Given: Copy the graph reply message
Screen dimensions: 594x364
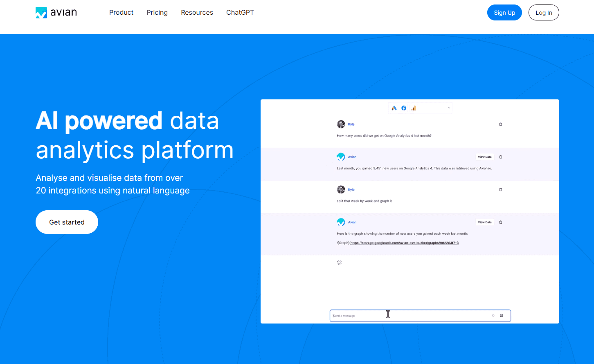Looking at the screenshot, I should pos(501,222).
